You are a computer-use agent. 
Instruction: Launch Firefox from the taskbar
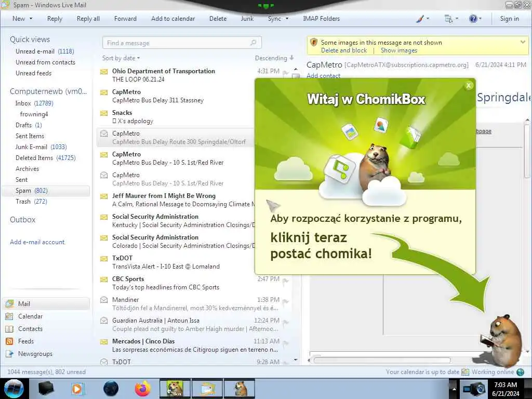pos(143,389)
